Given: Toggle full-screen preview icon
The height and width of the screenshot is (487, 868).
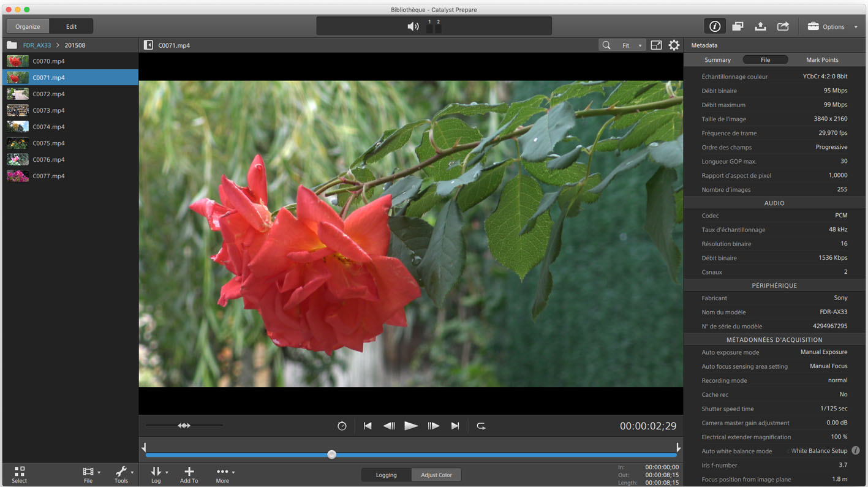Looking at the screenshot, I should [x=656, y=45].
